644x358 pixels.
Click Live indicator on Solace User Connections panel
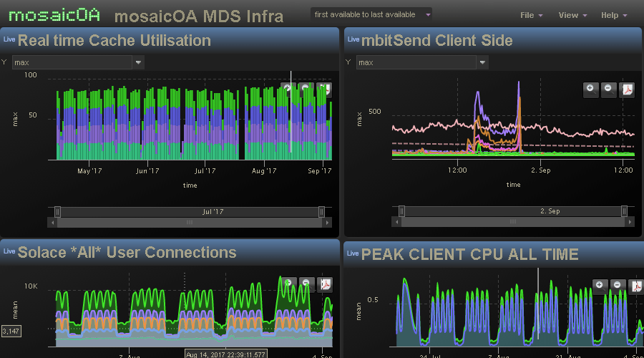(9, 251)
